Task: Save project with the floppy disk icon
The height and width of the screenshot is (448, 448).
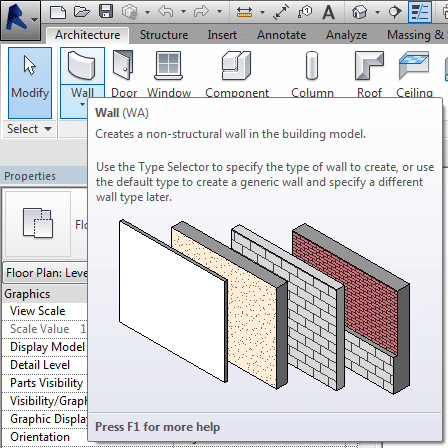Action: click(x=106, y=12)
